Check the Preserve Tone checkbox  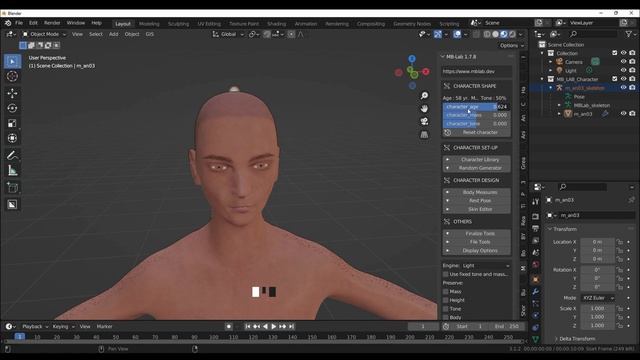tap(446, 309)
